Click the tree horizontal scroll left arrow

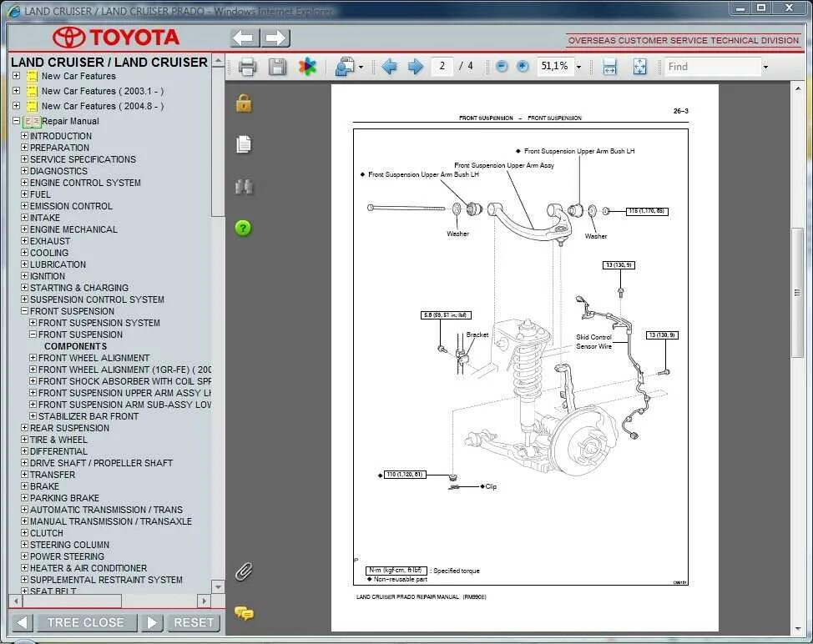(x=16, y=601)
